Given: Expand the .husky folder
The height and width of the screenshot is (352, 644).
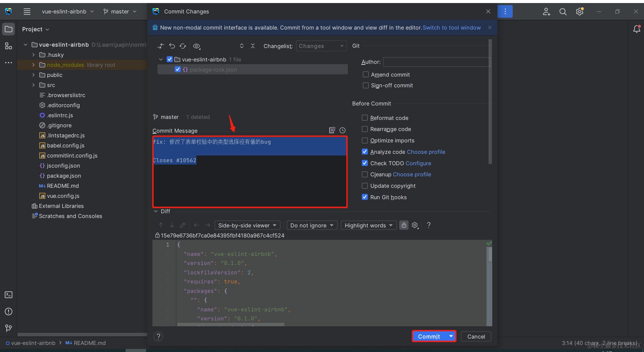Looking at the screenshot, I should (x=33, y=55).
